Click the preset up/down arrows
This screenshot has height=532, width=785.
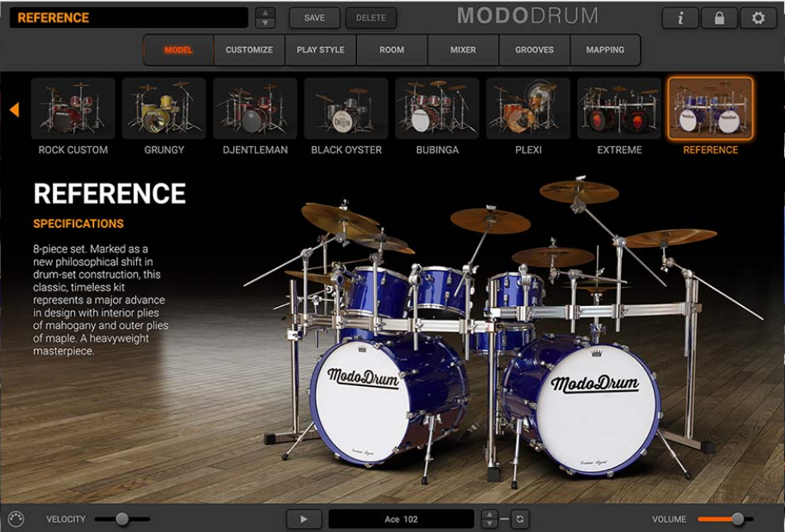click(x=265, y=18)
